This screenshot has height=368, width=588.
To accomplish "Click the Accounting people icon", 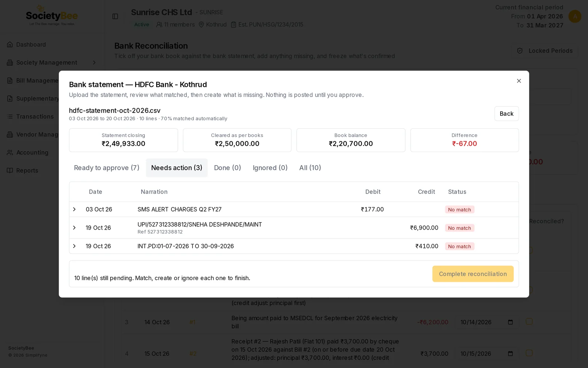I will coord(10,152).
